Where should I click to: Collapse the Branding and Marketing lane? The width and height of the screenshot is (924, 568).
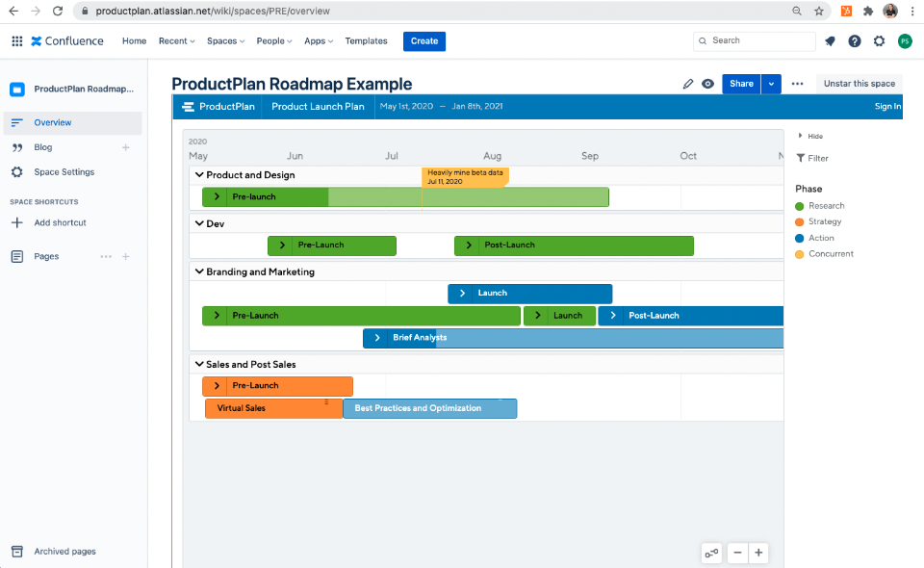click(x=199, y=271)
